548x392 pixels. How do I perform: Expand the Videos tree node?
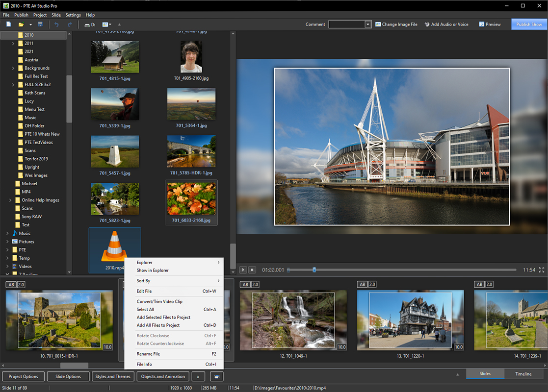[x=7, y=267]
